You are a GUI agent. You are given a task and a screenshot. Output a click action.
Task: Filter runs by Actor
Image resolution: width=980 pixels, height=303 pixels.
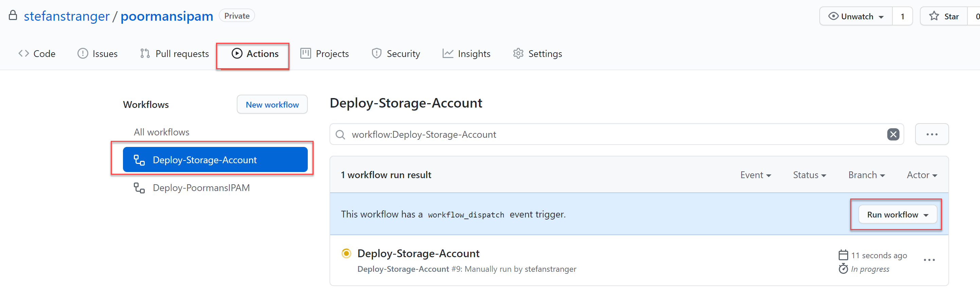[922, 175]
